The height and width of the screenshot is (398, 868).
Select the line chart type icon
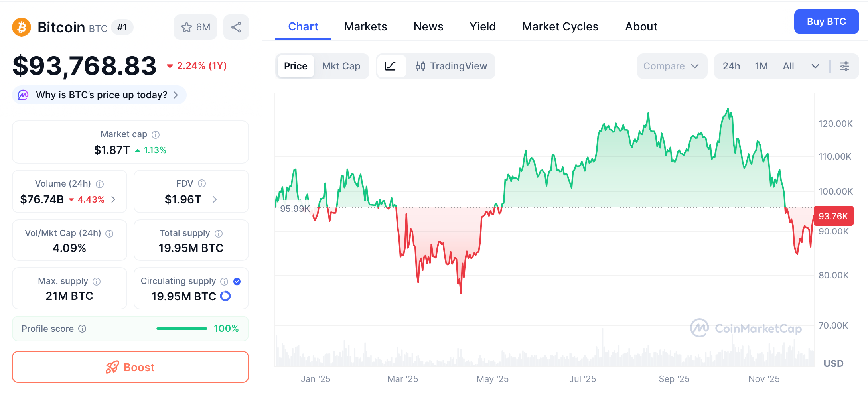pyautogui.click(x=391, y=66)
